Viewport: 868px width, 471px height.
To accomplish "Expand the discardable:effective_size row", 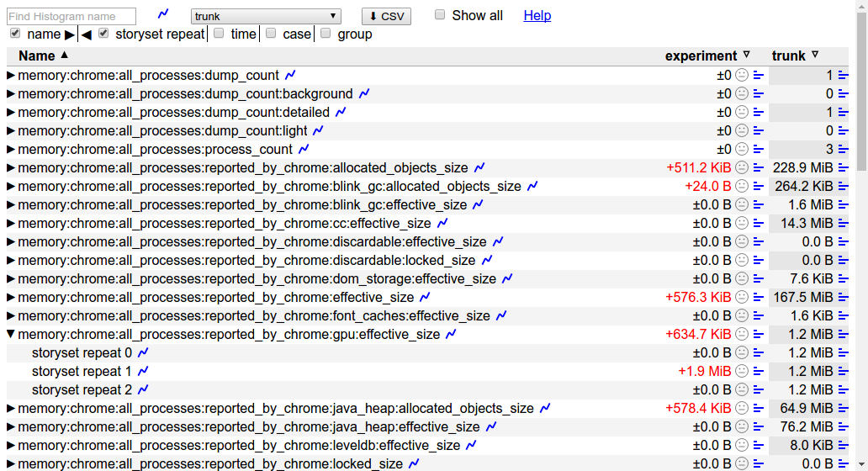I will pos(11,241).
